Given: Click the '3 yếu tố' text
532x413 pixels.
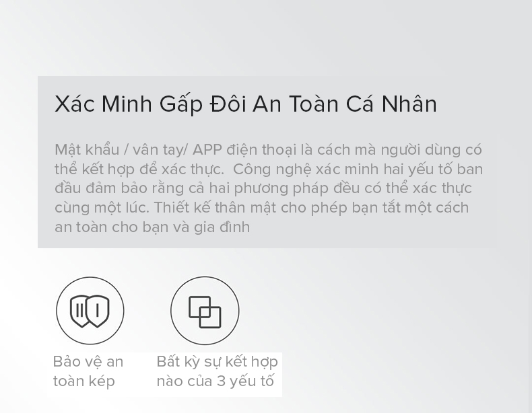Looking at the screenshot, I should (245, 381).
